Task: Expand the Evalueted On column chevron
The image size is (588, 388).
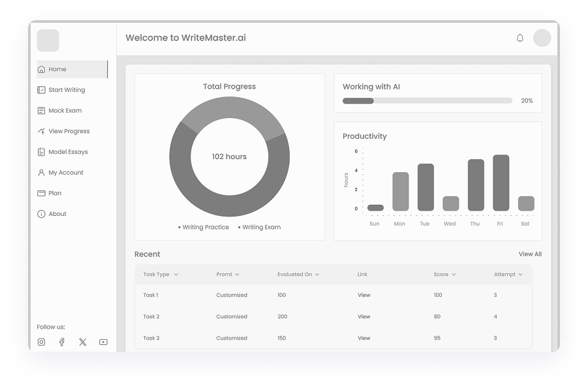Action: [317, 275]
